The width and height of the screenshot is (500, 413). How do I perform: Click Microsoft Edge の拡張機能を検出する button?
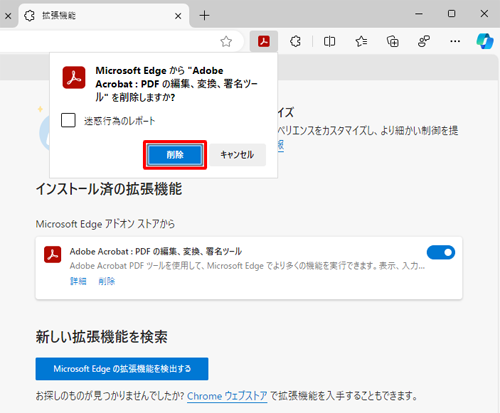122,369
